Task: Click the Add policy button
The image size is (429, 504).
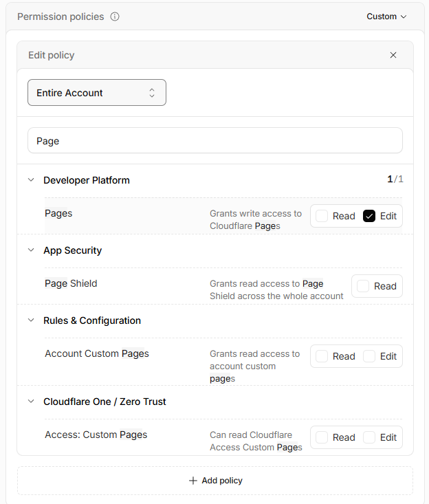Action: [215, 481]
